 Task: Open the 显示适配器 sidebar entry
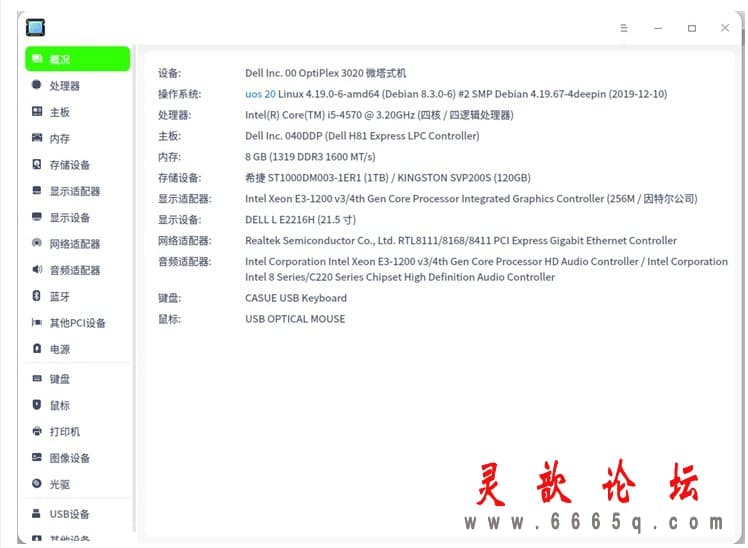77,191
